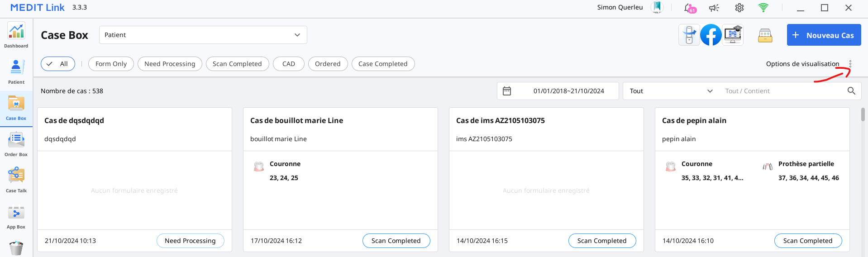Viewport: 868px width, 257px height.
Task: Open the yellow file drawer icon
Action: [765, 35]
